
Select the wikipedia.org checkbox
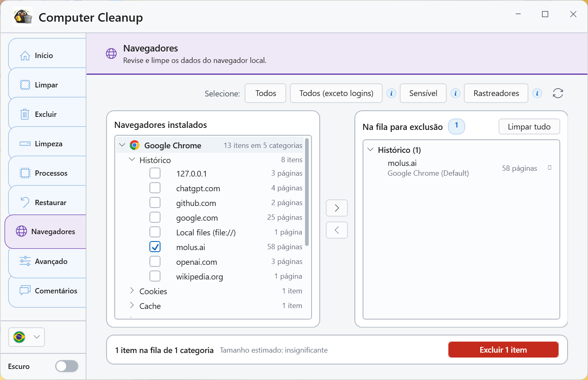click(x=155, y=276)
